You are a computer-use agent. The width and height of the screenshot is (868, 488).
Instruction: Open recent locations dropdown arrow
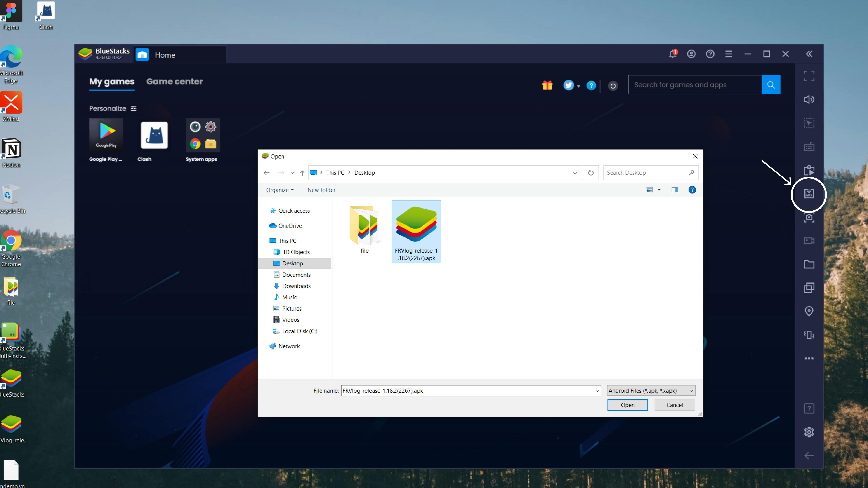point(292,173)
